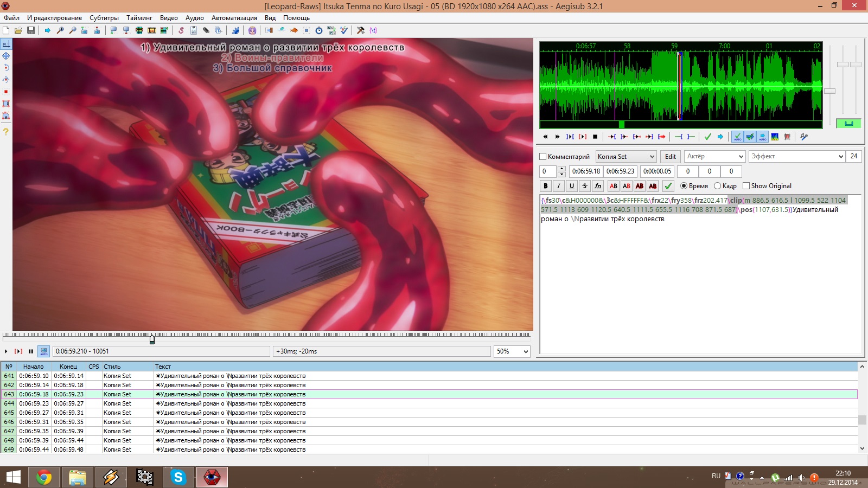Select subtitle line 646 in grid

(217, 422)
